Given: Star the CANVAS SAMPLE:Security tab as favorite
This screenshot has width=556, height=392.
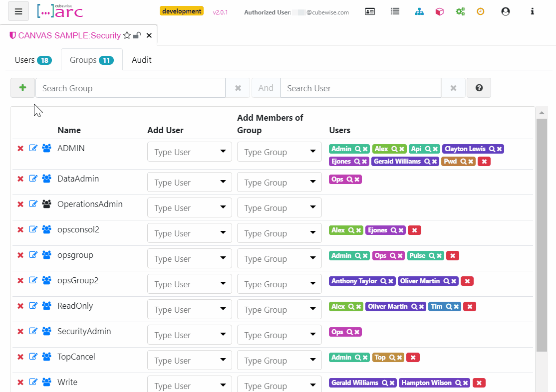Looking at the screenshot, I should coord(127,35).
